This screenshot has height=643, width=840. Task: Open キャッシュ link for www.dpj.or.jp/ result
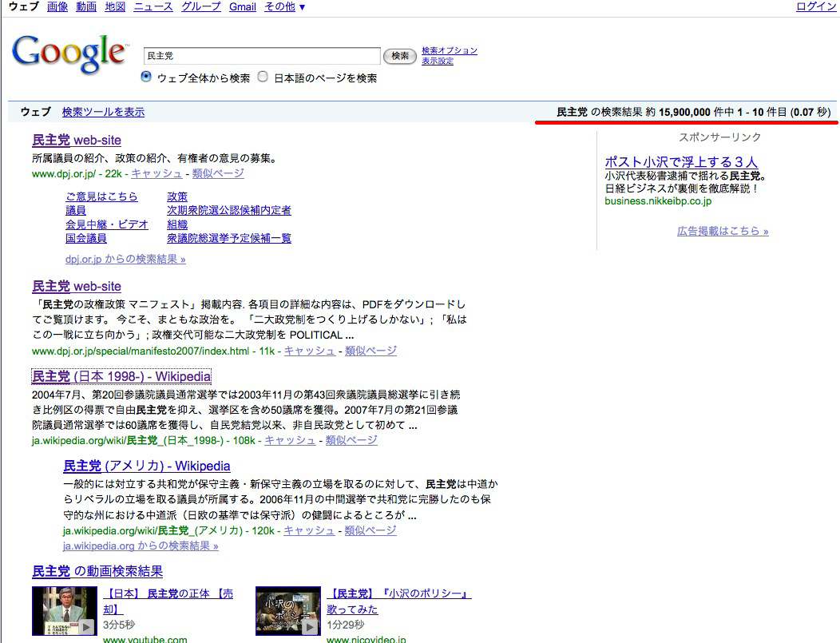click(x=157, y=173)
